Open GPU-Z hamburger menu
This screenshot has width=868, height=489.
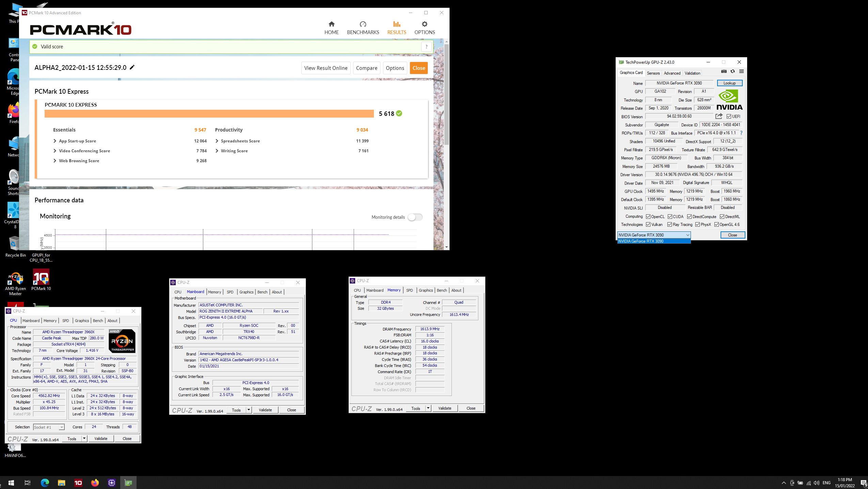pos(741,71)
